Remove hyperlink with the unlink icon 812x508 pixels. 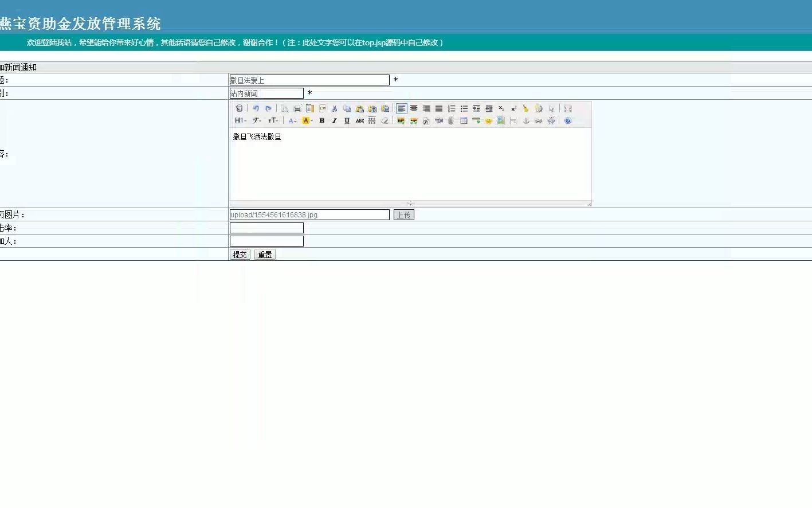551,120
